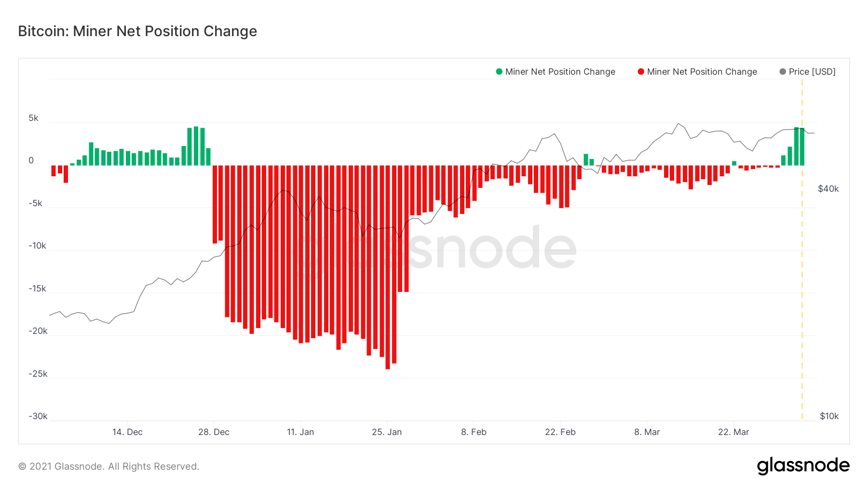Toggle the green Miner Net Position Change legend dot
The width and height of the screenshot is (868, 488).
499,72
